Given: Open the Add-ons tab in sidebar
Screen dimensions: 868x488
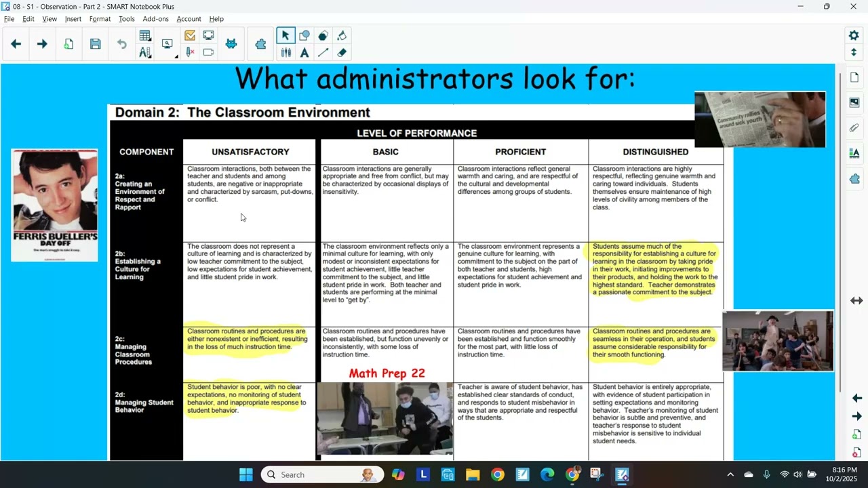Looking at the screenshot, I should coord(854,178).
